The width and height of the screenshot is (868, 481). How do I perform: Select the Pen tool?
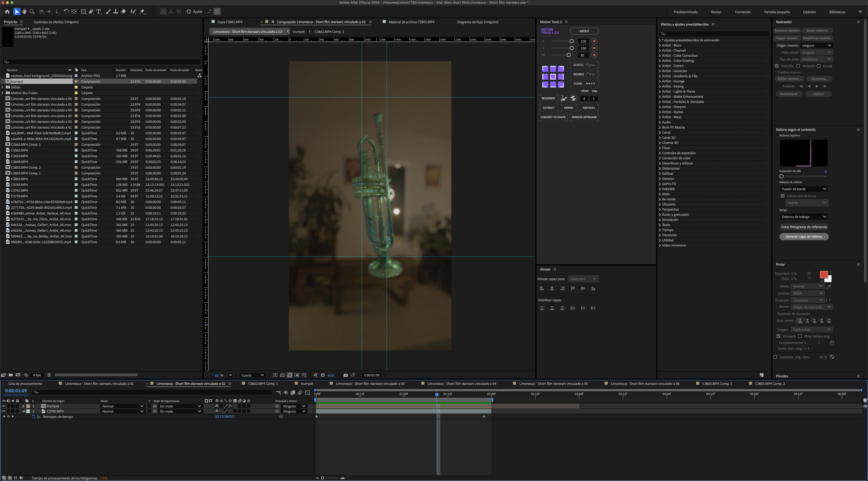coord(91,11)
